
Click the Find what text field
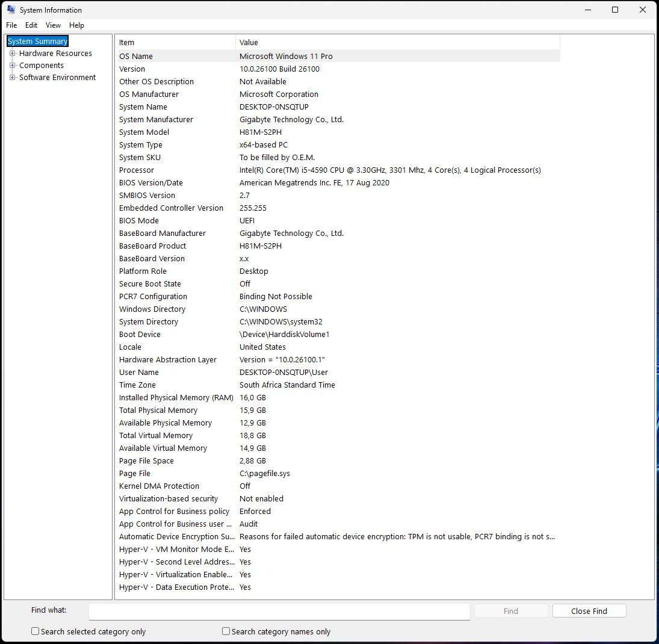click(279, 611)
